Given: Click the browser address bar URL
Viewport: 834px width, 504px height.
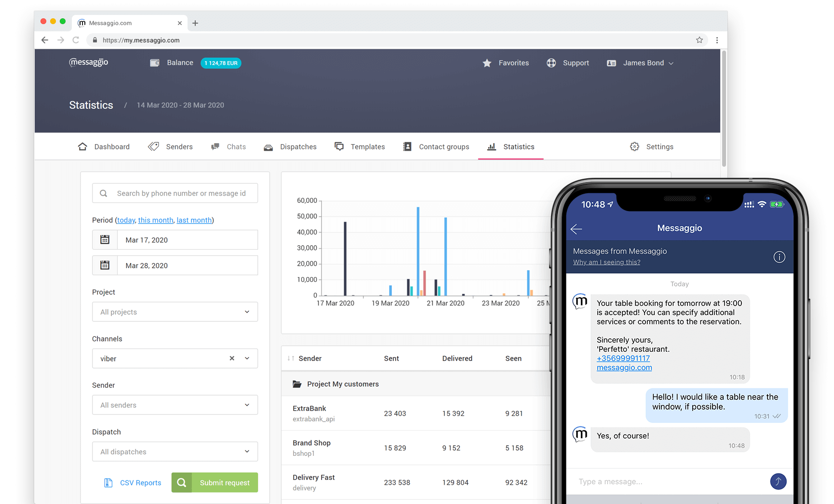Looking at the screenshot, I should 141,40.
